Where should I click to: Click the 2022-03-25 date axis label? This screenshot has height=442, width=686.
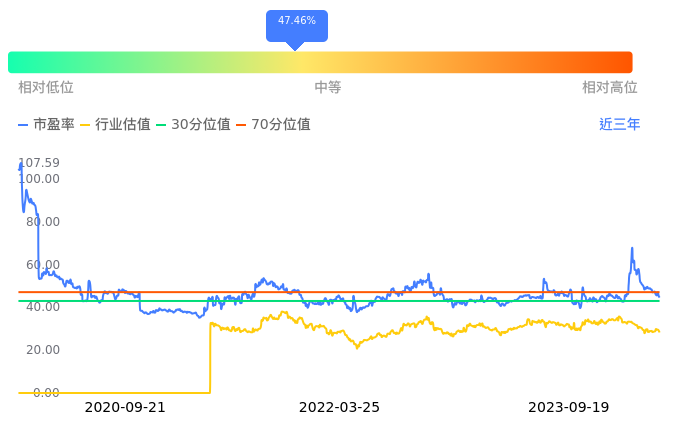tap(340, 408)
